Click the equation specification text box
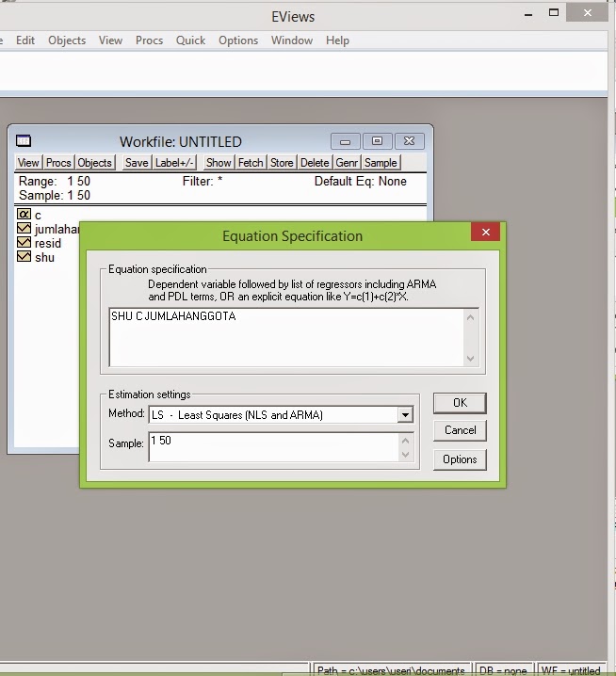 [x=287, y=338]
